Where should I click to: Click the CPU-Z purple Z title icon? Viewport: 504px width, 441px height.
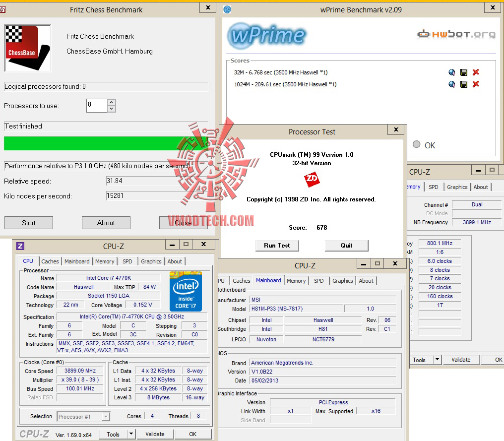tap(20, 246)
